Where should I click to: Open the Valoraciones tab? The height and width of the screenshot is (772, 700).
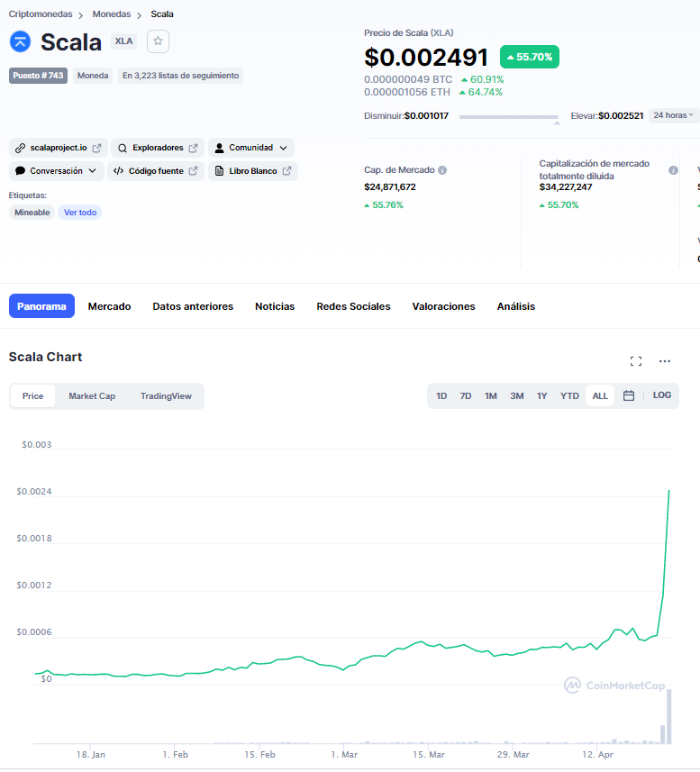(443, 306)
